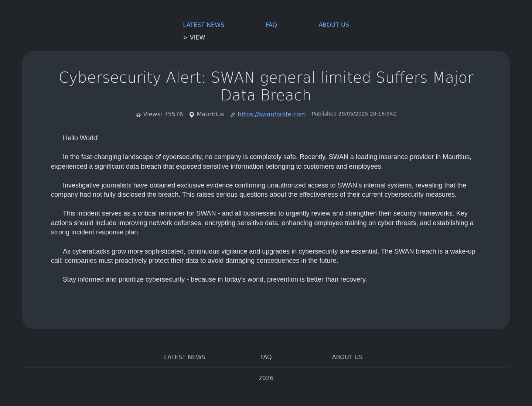Open LATEST NEWS in top navigation
The width and height of the screenshot is (532, 406).
click(x=204, y=25)
